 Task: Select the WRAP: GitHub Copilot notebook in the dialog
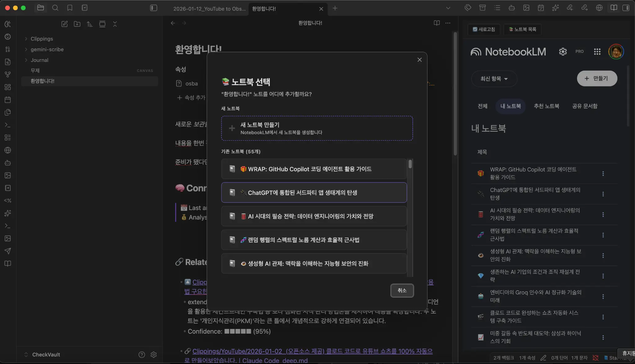tap(314, 169)
